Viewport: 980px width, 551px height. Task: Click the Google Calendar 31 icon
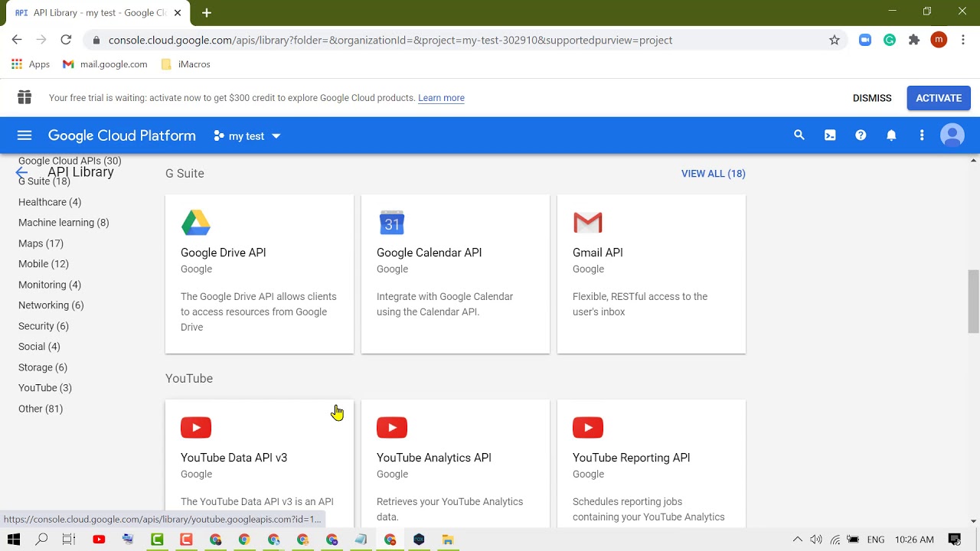point(392,223)
